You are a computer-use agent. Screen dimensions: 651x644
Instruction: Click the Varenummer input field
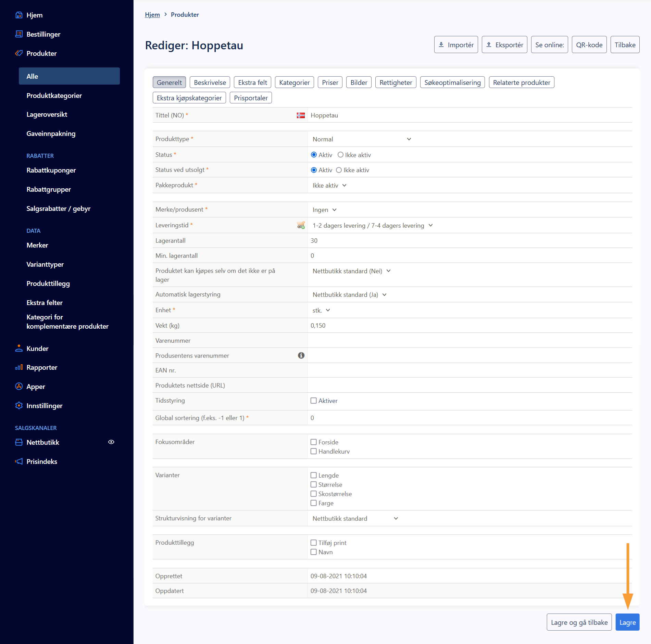pyautogui.click(x=470, y=340)
